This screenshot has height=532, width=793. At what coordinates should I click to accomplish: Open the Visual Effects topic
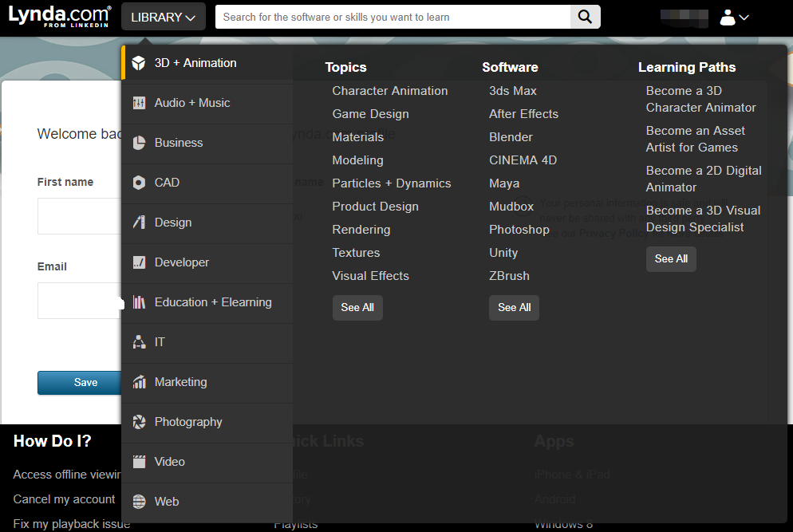371,276
